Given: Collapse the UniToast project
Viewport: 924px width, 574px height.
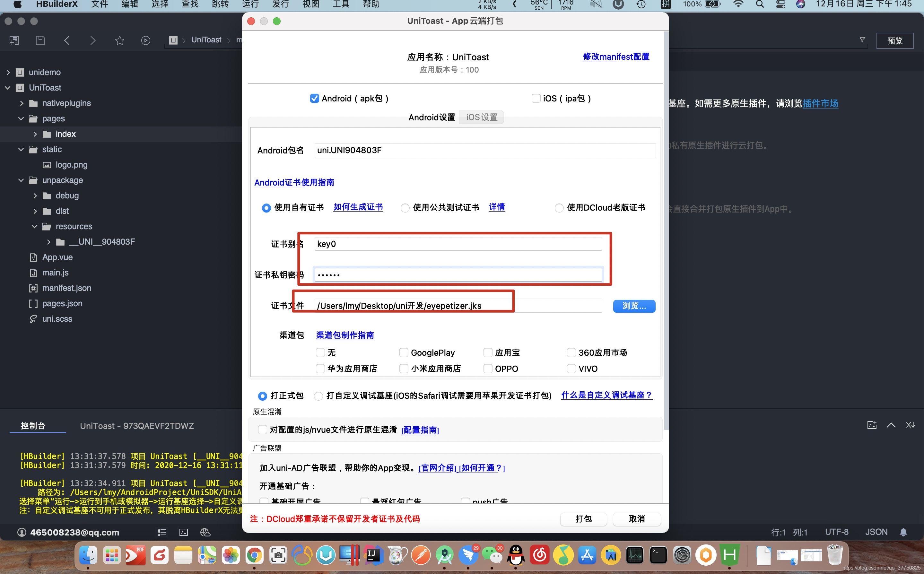Looking at the screenshot, I should tap(8, 88).
